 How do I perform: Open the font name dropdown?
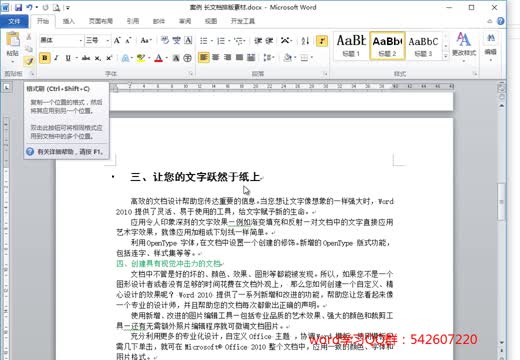(x=81, y=41)
